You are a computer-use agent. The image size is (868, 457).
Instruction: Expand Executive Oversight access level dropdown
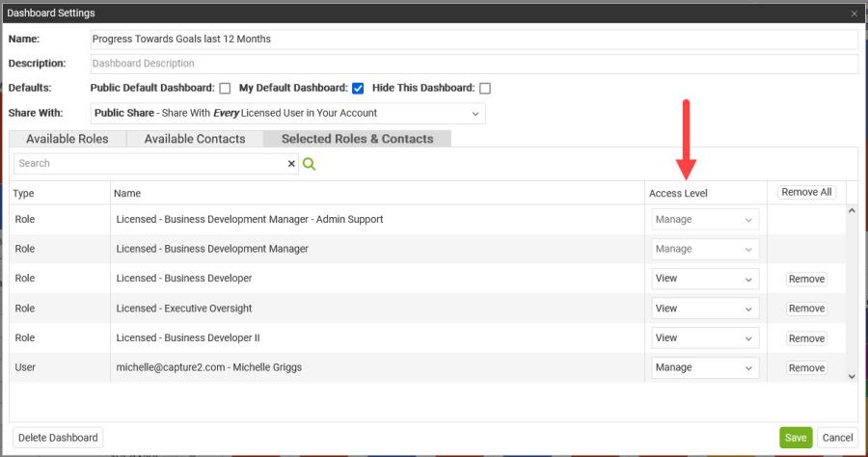(705, 309)
